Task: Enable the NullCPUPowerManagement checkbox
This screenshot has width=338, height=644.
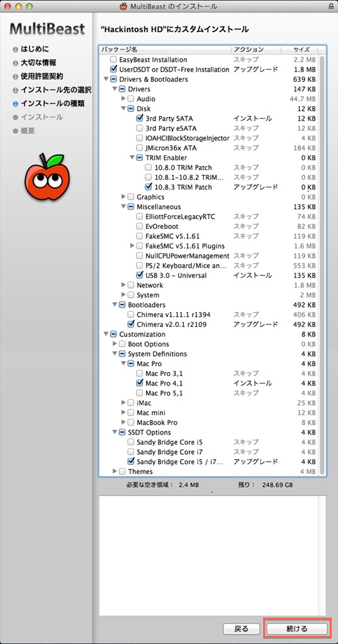Action: 140,256
